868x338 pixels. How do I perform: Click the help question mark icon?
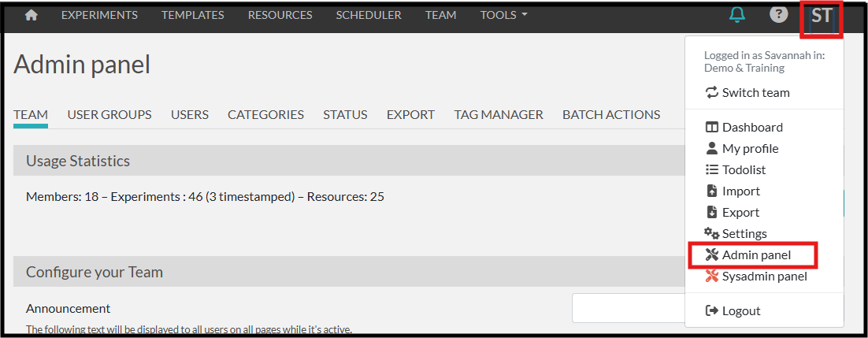click(x=778, y=15)
